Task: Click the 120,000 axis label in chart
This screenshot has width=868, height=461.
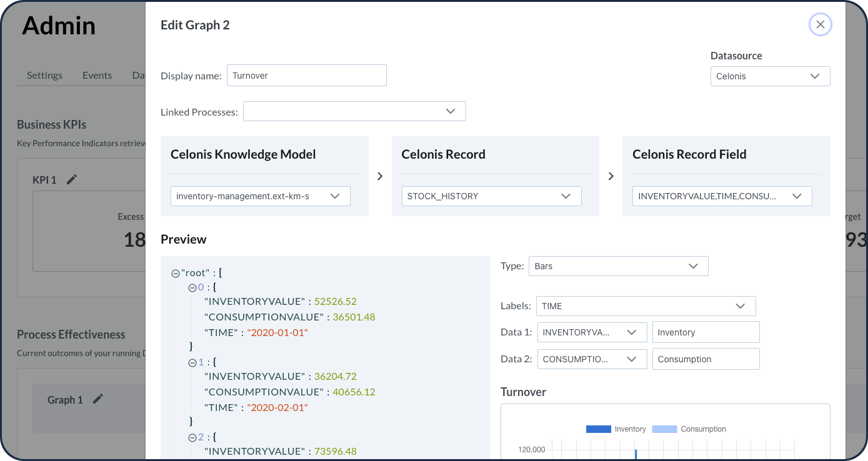Action: tap(532, 450)
